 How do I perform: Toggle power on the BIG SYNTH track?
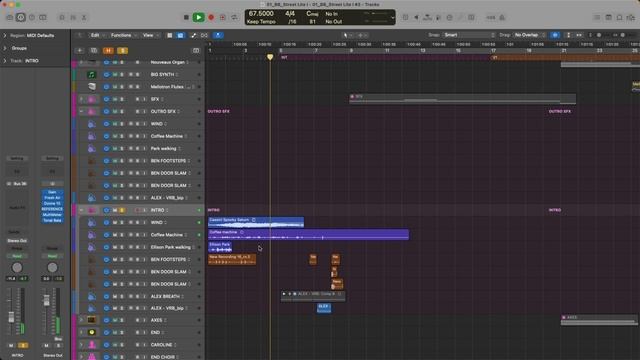point(106,75)
